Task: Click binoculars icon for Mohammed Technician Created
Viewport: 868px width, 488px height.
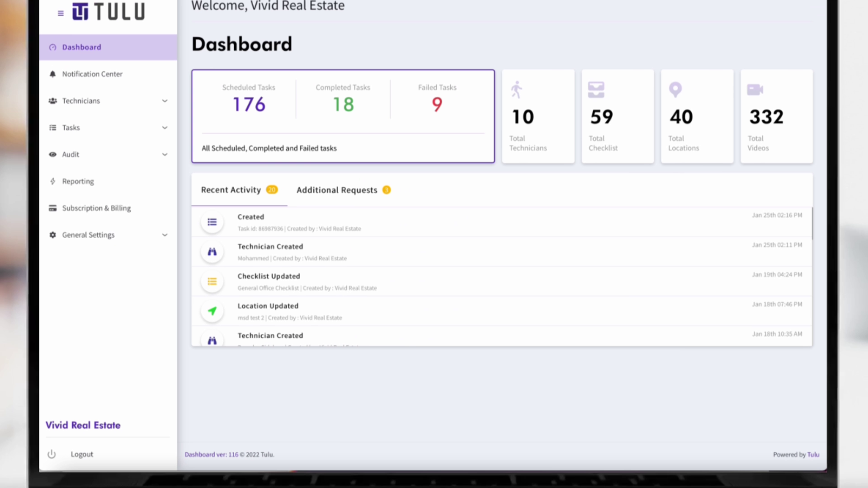Action: 212,252
